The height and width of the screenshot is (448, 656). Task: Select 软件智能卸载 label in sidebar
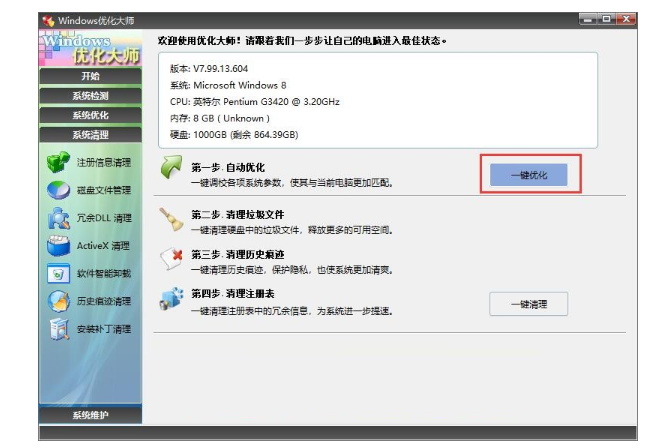coord(104,274)
